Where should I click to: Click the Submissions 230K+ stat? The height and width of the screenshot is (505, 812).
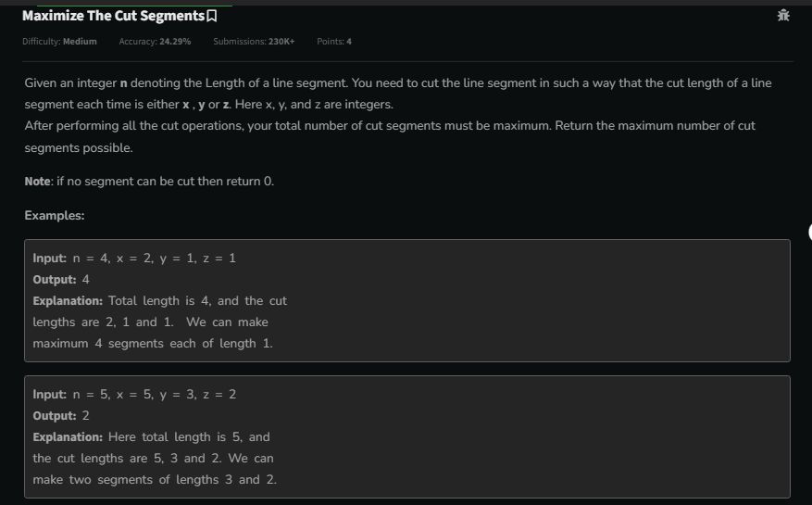tap(254, 42)
